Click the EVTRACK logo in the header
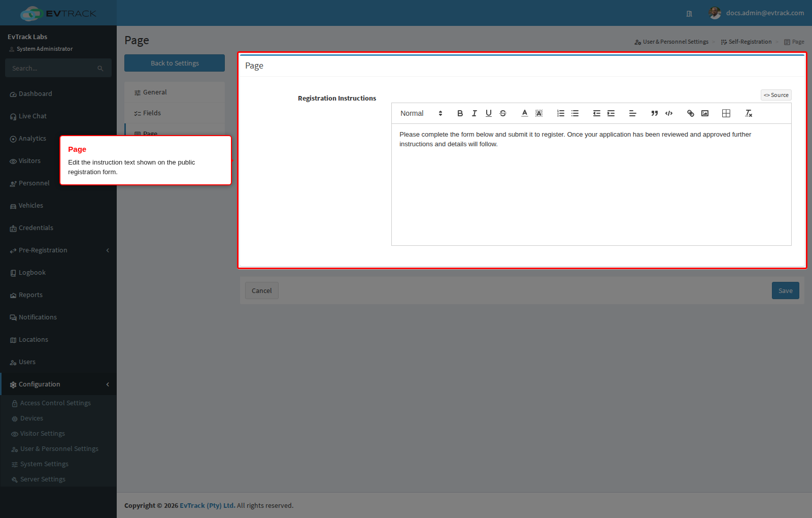 click(58, 13)
